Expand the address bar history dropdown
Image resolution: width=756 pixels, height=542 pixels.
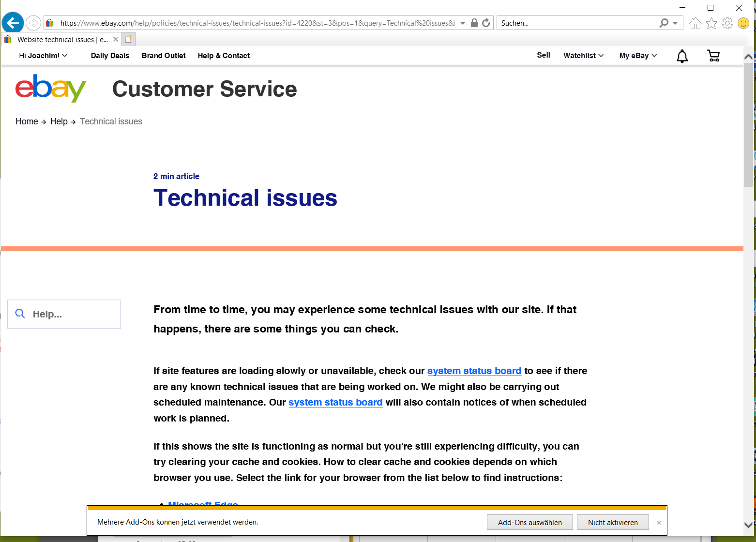coord(462,23)
